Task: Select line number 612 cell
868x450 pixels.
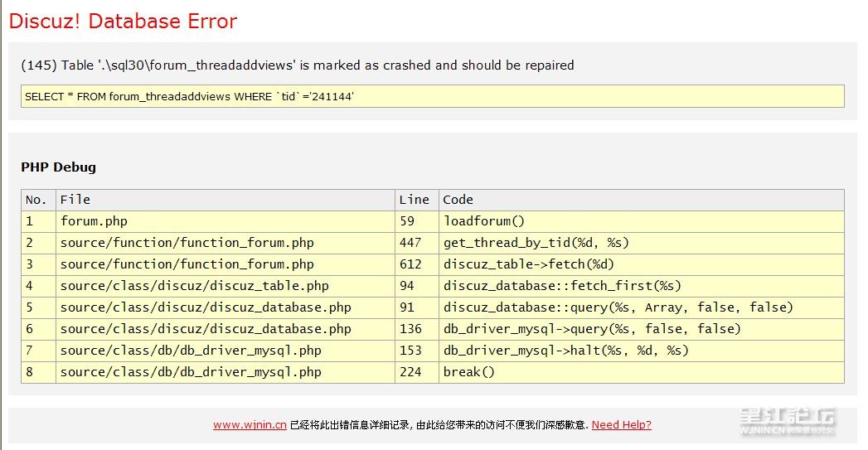Action: click(417, 264)
